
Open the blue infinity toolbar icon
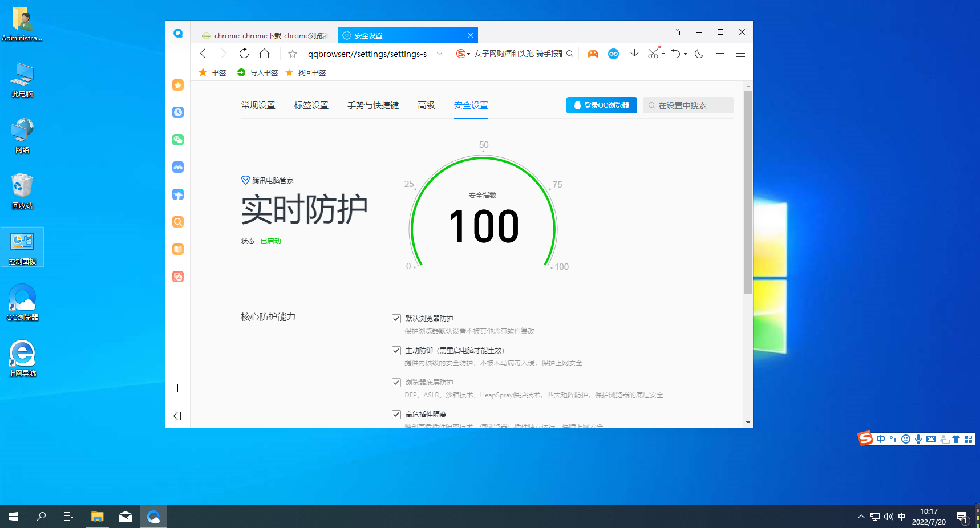[x=613, y=54]
